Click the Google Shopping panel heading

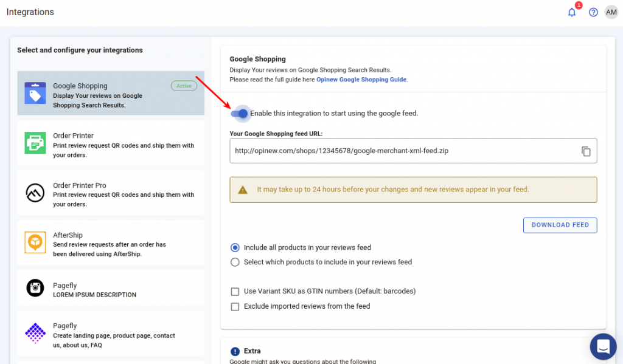(257, 59)
